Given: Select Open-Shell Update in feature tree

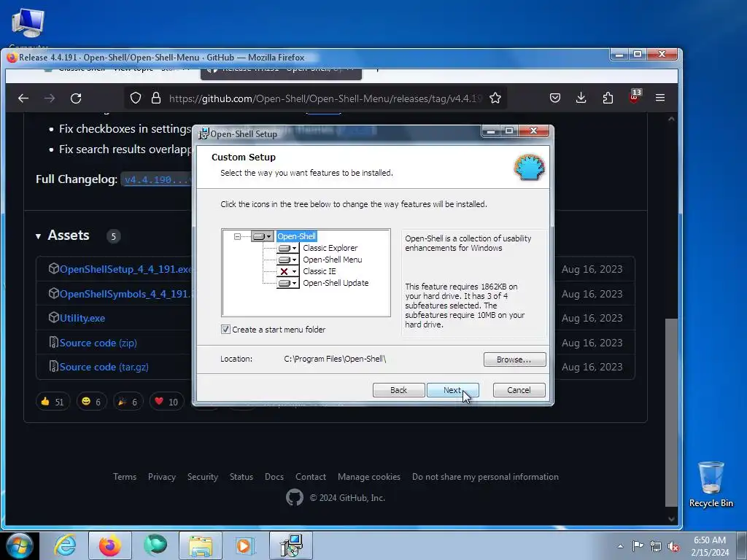Looking at the screenshot, I should 336,283.
